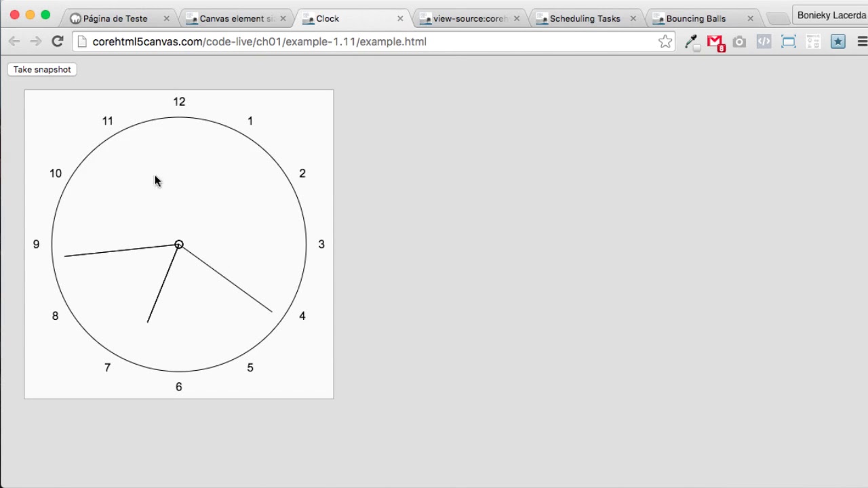Image resolution: width=868 pixels, height=488 pixels.
Task: Click the clock canvas center hub
Action: pos(179,244)
